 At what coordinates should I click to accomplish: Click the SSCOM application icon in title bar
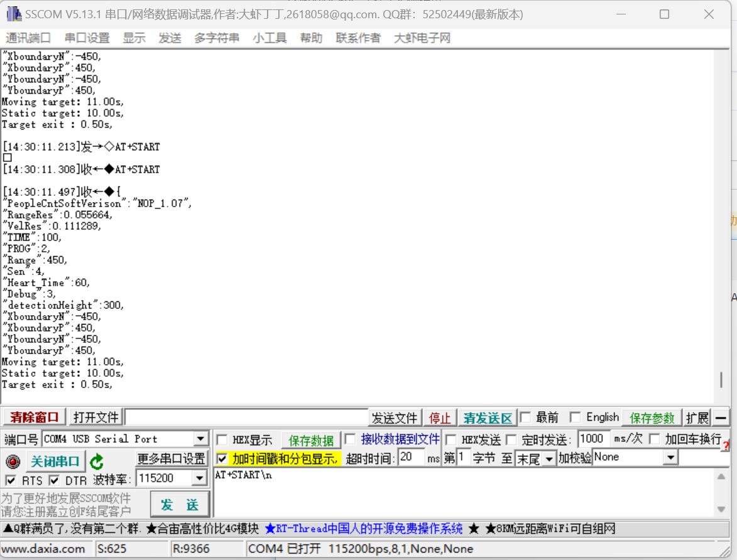[14, 14]
